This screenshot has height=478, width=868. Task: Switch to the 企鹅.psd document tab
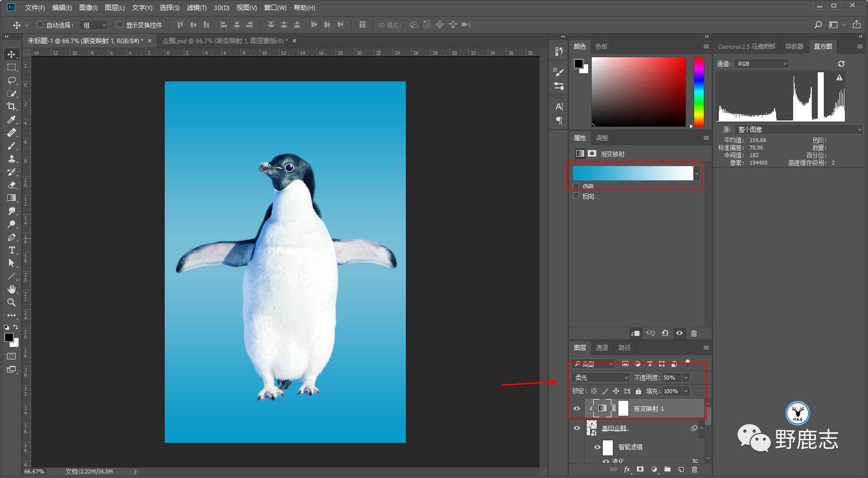[x=225, y=41]
